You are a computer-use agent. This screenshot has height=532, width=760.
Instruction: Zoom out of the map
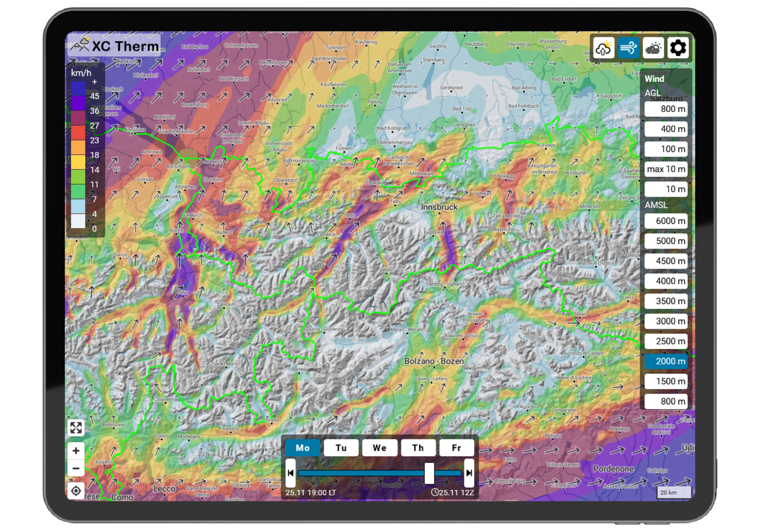click(x=76, y=468)
